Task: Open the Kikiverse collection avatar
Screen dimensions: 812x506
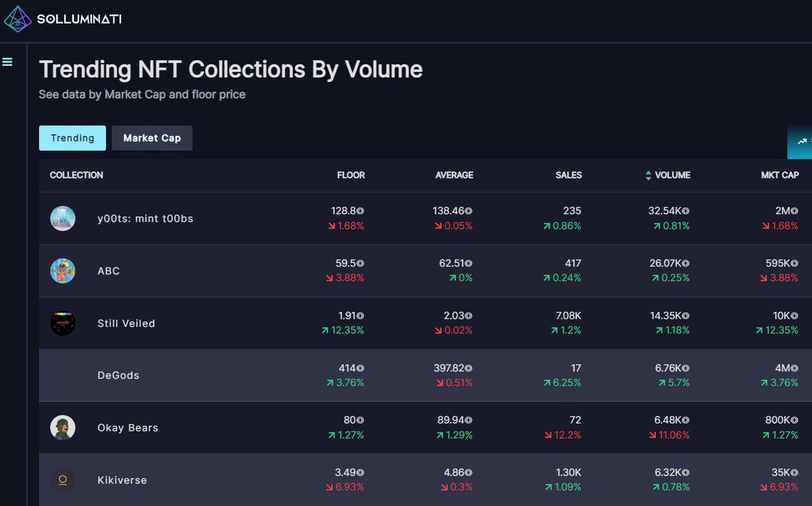Action: pyautogui.click(x=63, y=480)
